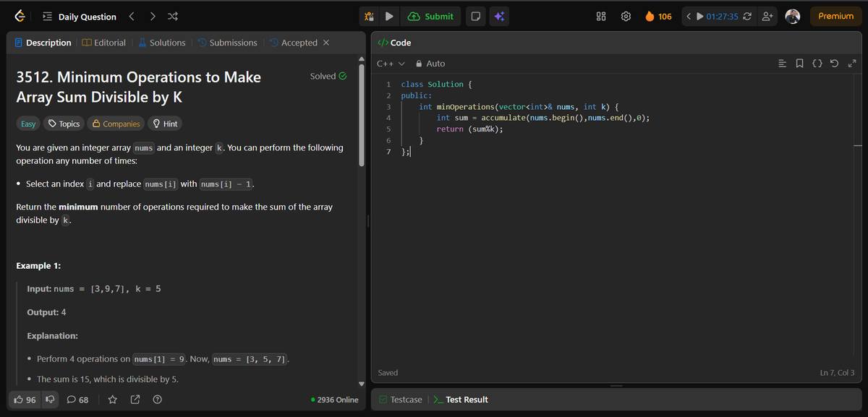Run the code with play button
868x417 pixels.
[x=389, y=17]
